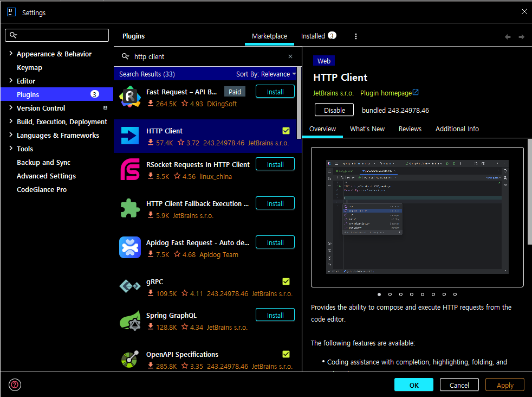Expand Build, Execution, Deployment node
The height and width of the screenshot is (397, 532).
click(x=10, y=121)
